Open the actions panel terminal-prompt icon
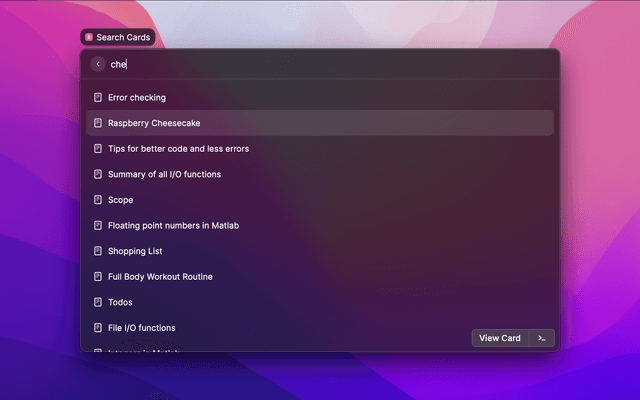Image resolution: width=640 pixels, height=400 pixels. [542, 338]
